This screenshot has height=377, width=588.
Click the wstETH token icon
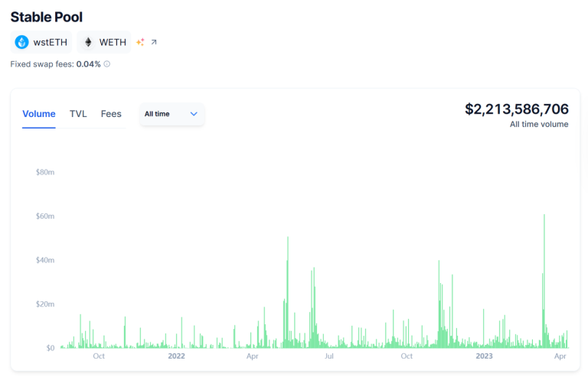tap(21, 42)
